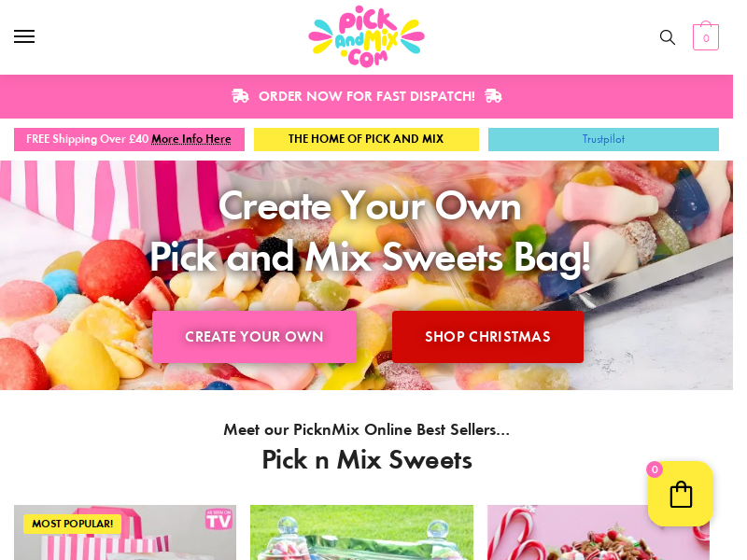Viewport: 747px width, 560px height.
Task: Open the candy cane Christmas product image
Action: (599, 532)
